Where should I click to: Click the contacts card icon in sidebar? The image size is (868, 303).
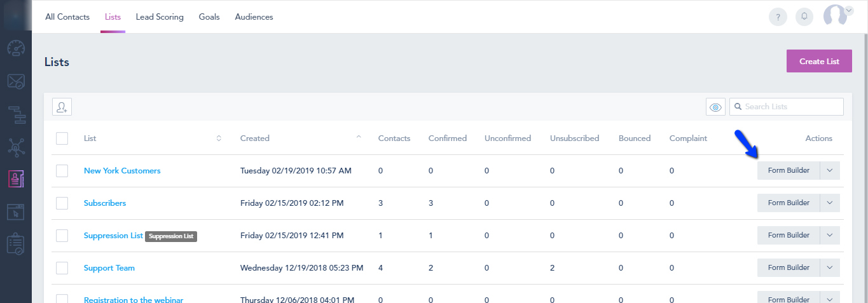point(16,179)
